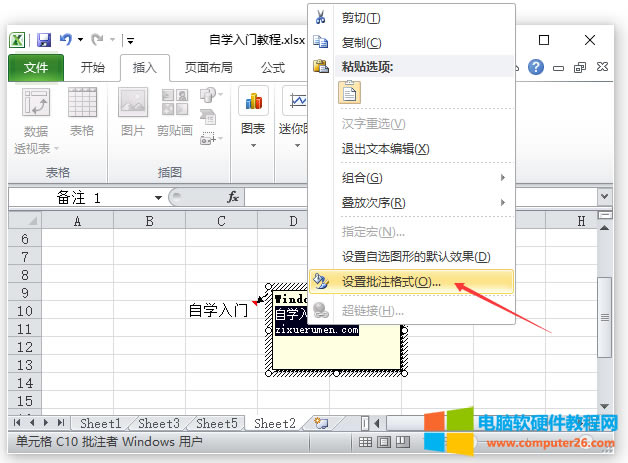628x463 pixels.
Task: Click the Select All corner button
Action: tap(25, 221)
